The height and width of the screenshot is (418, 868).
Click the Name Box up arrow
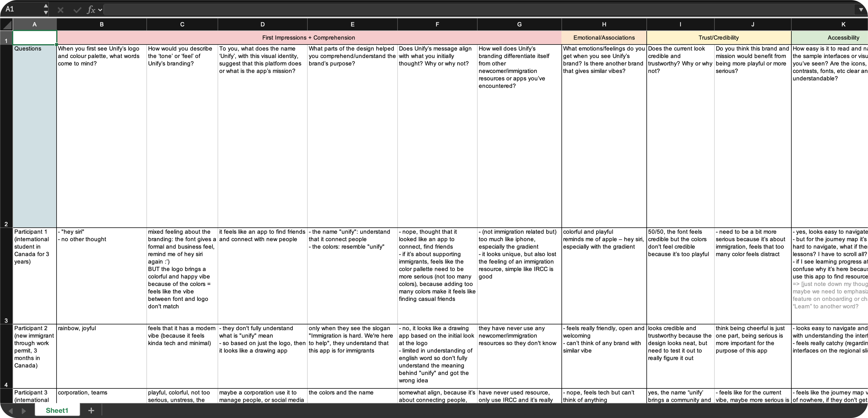[46, 6]
